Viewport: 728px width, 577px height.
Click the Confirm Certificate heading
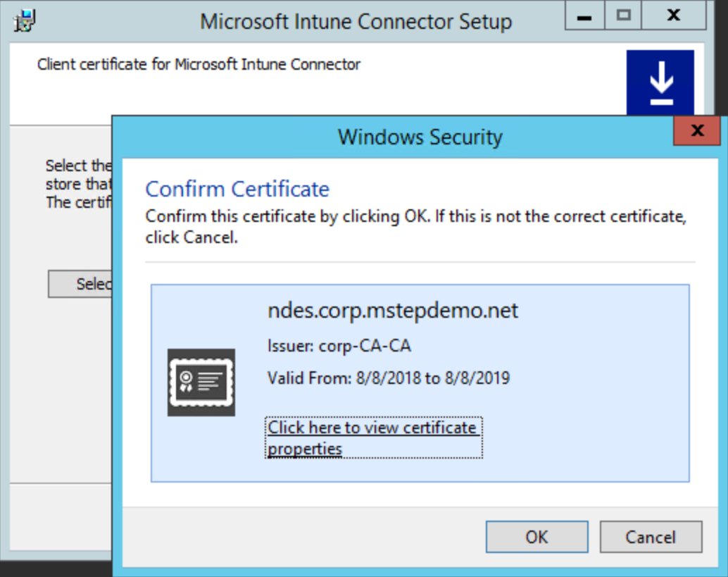pyautogui.click(x=237, y=189)
